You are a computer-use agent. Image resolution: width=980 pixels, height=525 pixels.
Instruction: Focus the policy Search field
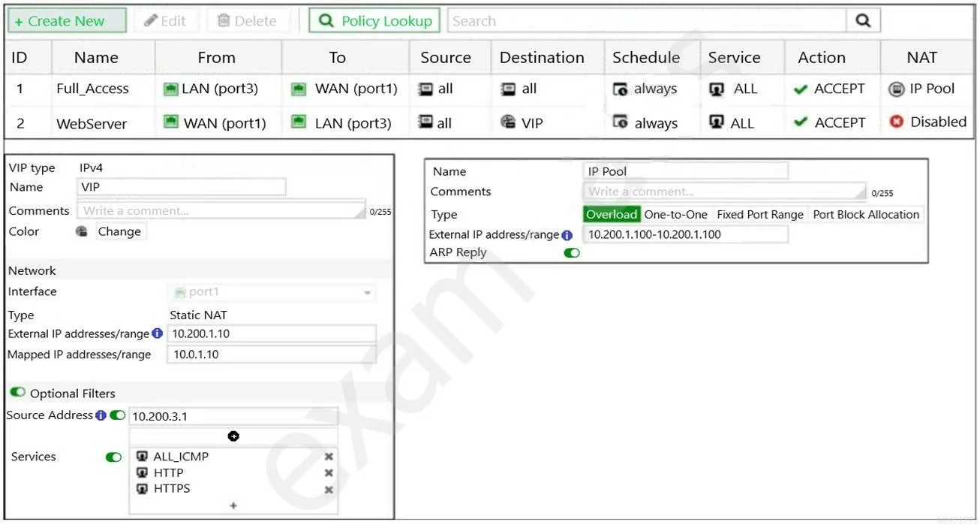coord(647,21)
